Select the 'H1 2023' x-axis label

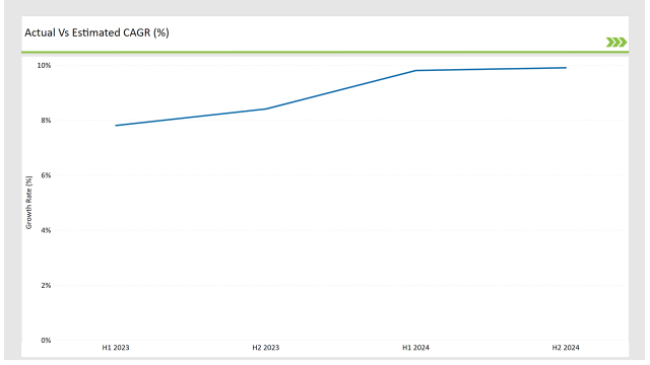(116, 348)
